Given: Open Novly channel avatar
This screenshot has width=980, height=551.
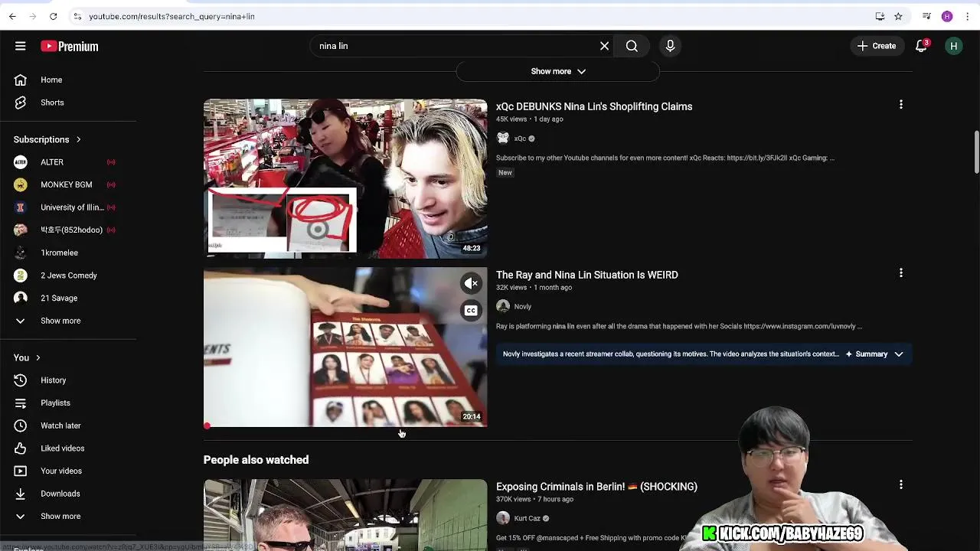Looking at the screenshot, I should (503, 306).
